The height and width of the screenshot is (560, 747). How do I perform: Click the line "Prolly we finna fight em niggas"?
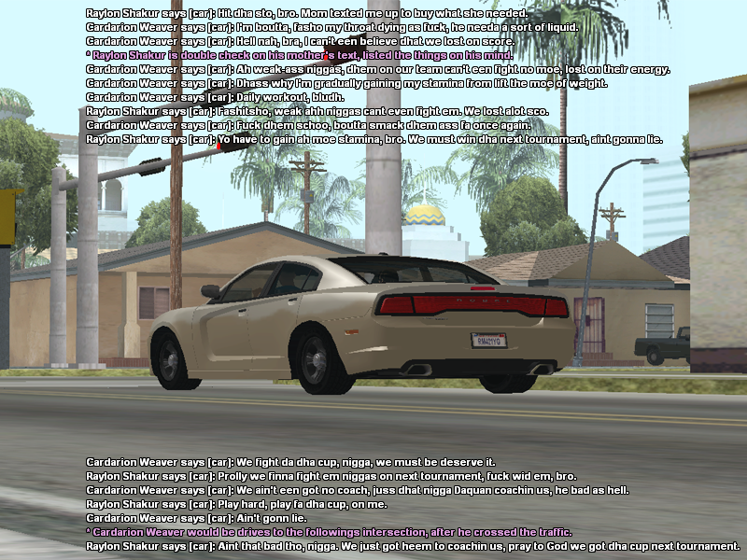[331, 476]
